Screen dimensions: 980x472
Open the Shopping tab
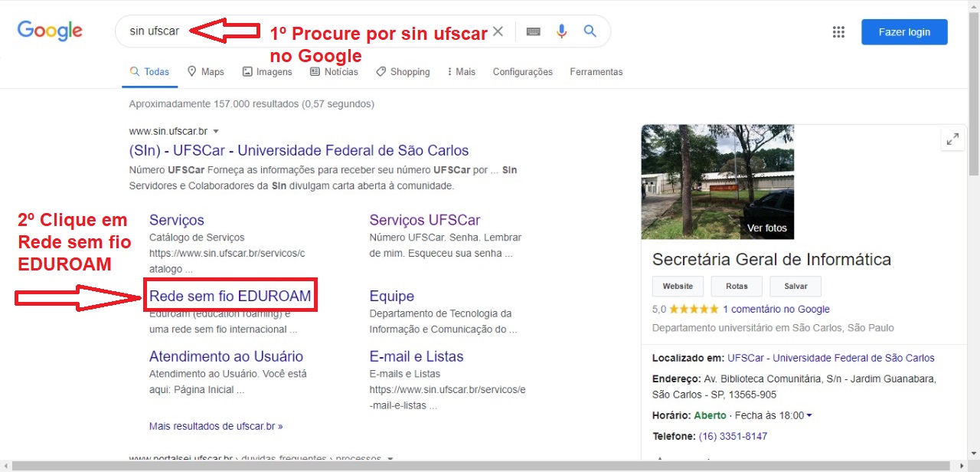coord(403,72)
